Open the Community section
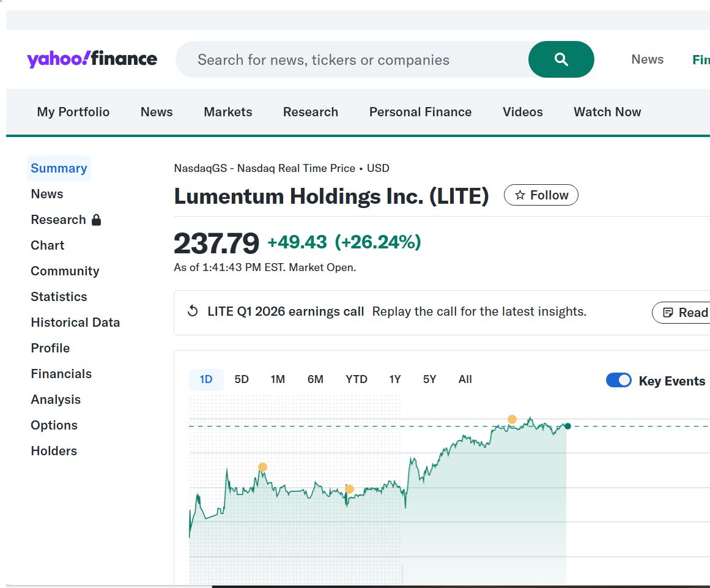The width and height of the screenshot is (710, 588). point(65,271)
